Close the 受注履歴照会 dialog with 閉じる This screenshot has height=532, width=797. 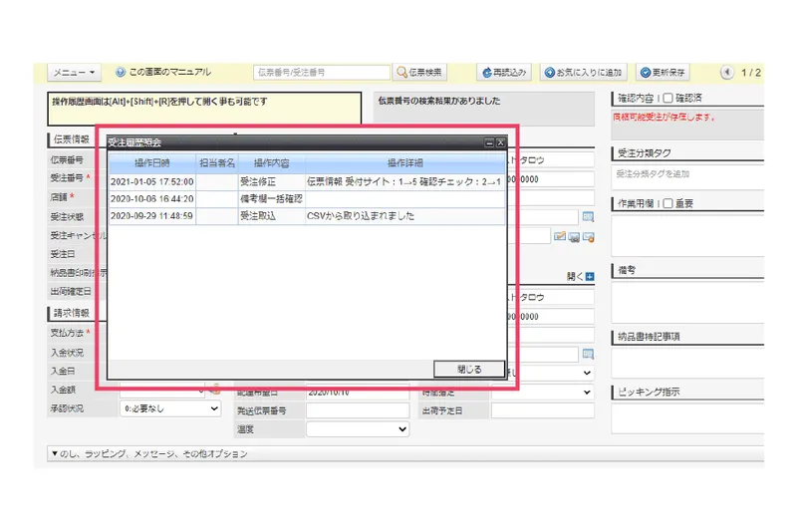tap(469, 370)
